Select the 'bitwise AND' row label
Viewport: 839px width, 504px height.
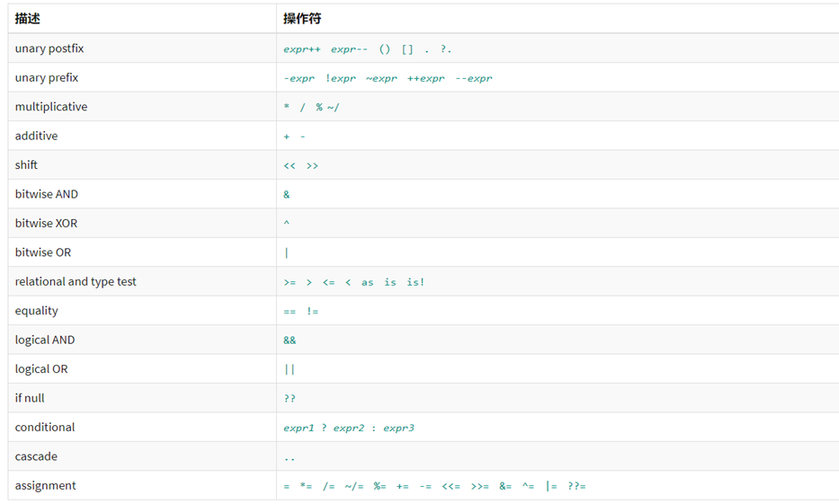click(x=47, y=194)
